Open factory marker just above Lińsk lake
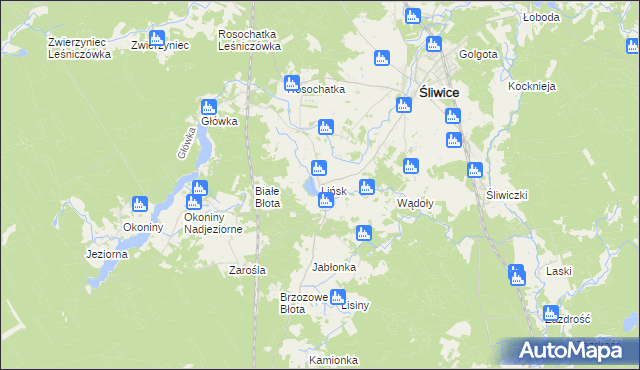 click(x=319, y=168)
